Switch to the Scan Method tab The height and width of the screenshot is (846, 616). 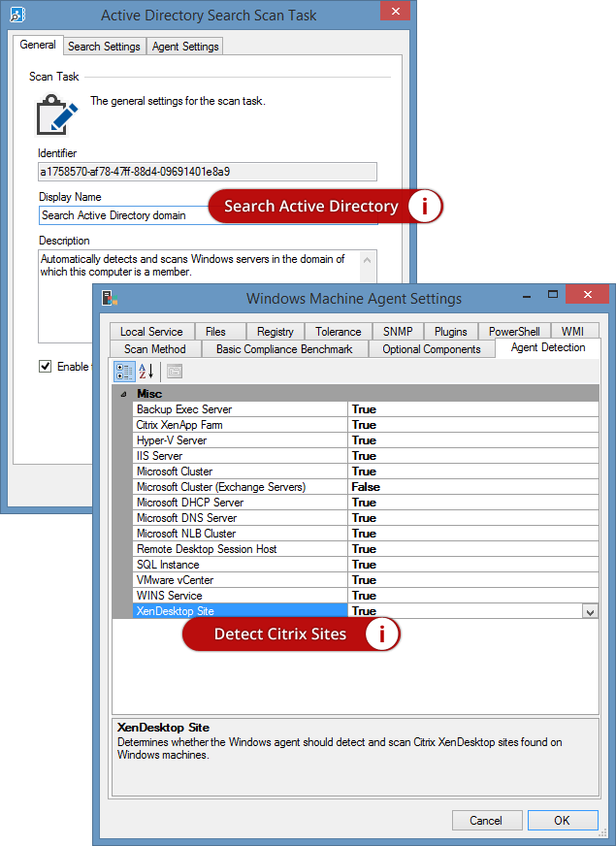click(x=155, y=349)
